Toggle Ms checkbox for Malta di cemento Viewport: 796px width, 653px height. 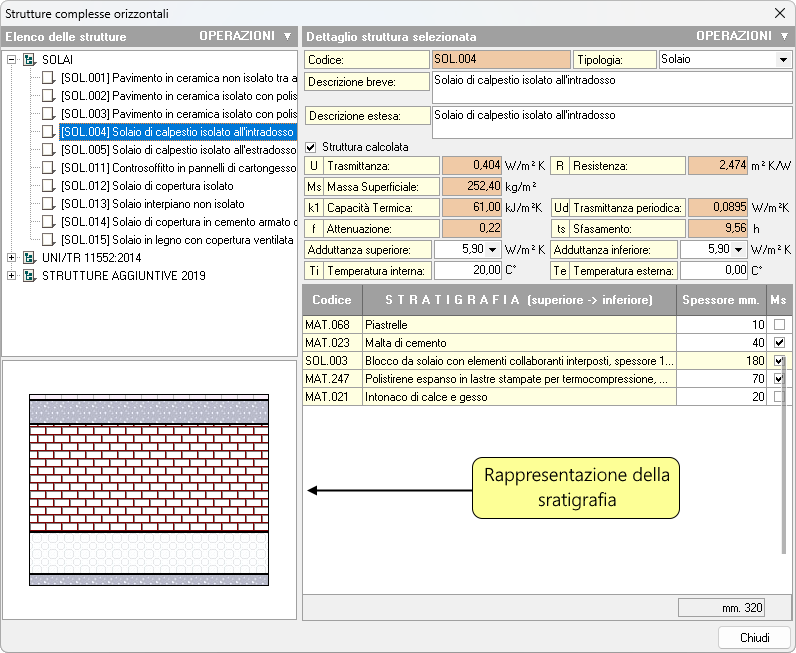click(x=779, y=343)
